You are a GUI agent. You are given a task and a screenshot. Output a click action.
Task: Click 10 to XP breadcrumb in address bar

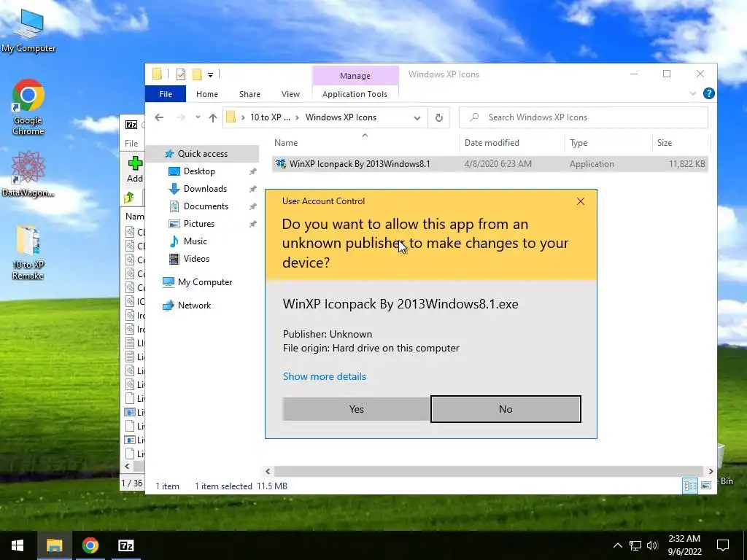click(270, 117)
